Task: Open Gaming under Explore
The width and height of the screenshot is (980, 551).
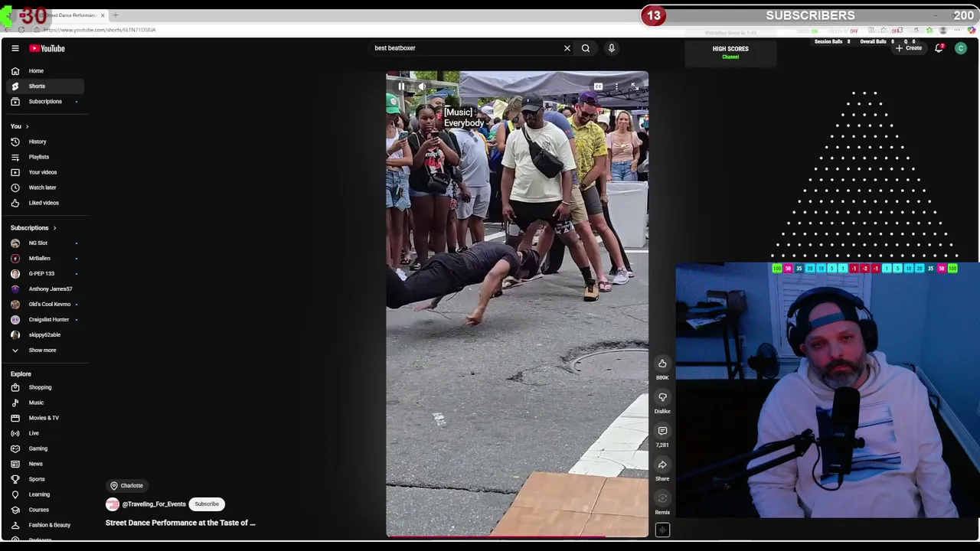Action: tap(44, 448)
